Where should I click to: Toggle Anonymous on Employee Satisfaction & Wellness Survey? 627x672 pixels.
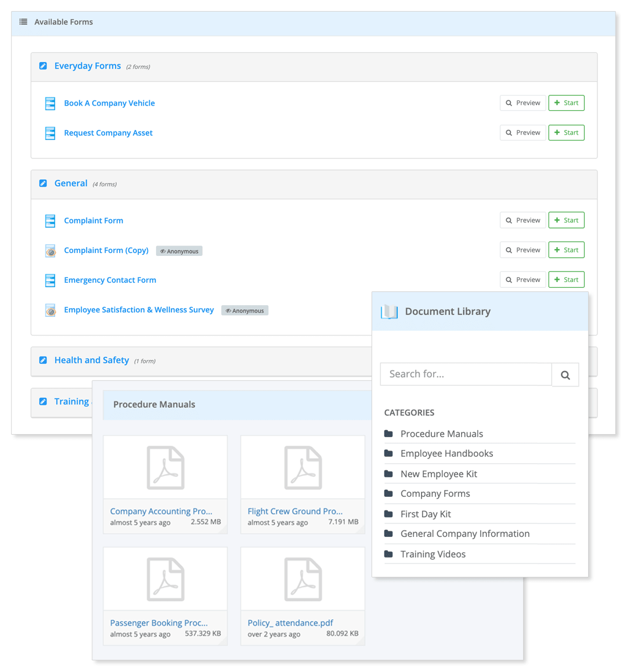[244, 310]
